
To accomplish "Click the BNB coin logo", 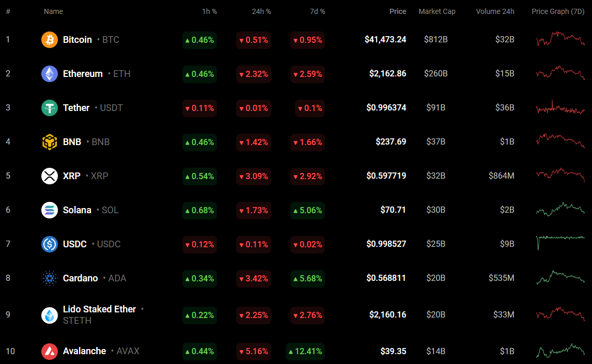I will (x=50, y=142).
